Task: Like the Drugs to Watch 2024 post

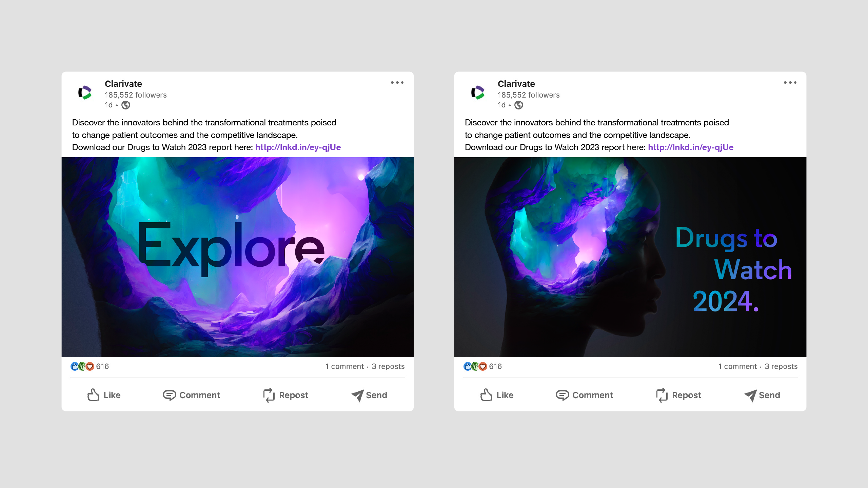Action: coord(497,395)
